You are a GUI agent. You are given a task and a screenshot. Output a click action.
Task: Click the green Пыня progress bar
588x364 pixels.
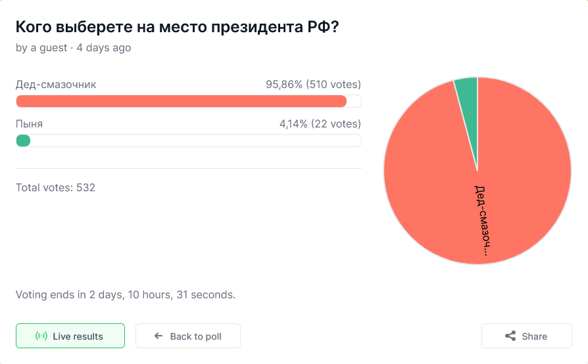click(23, 141)
